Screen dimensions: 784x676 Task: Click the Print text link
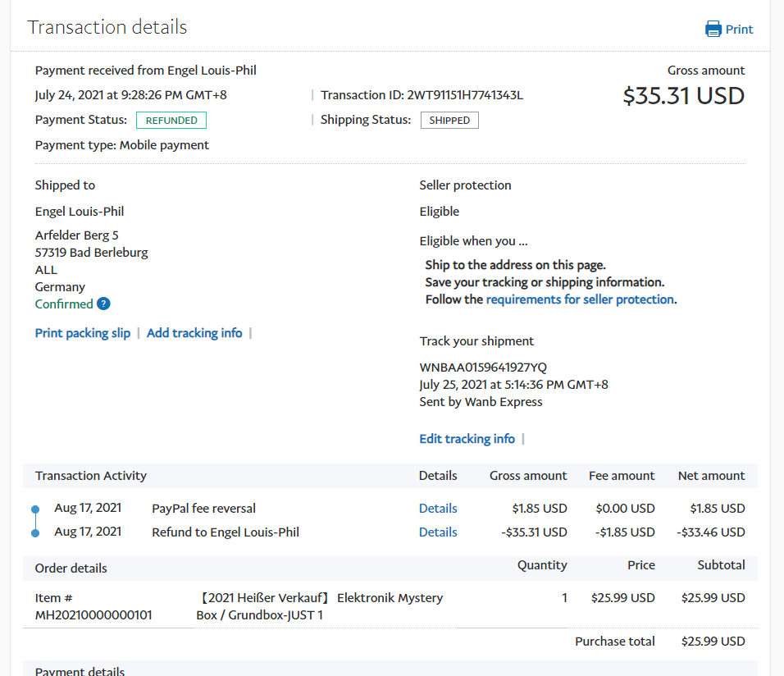click(739, 30)
